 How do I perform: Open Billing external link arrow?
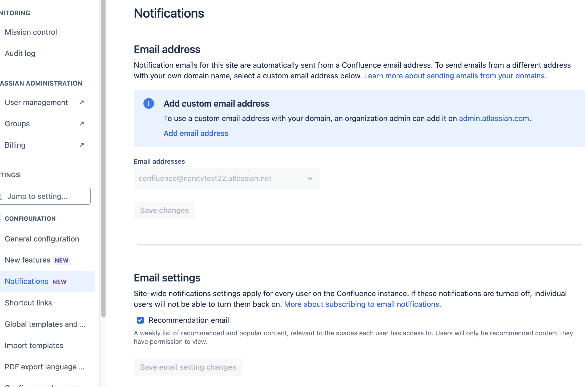pyautogui.click(x=82, y=145)
